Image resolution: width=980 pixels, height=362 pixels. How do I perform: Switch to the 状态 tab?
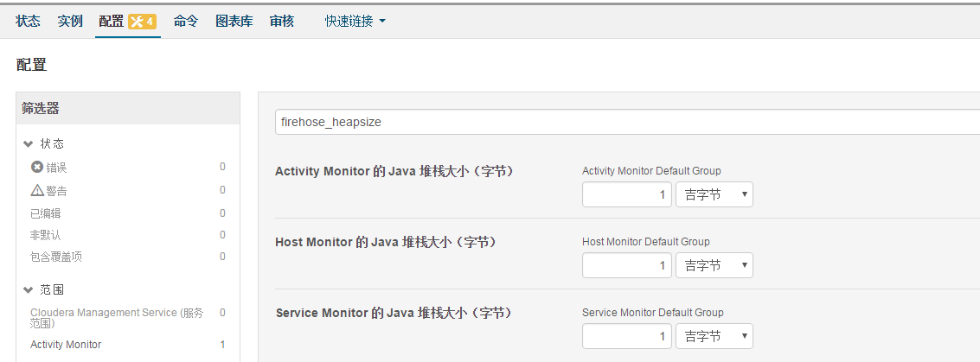click(29, 22)
